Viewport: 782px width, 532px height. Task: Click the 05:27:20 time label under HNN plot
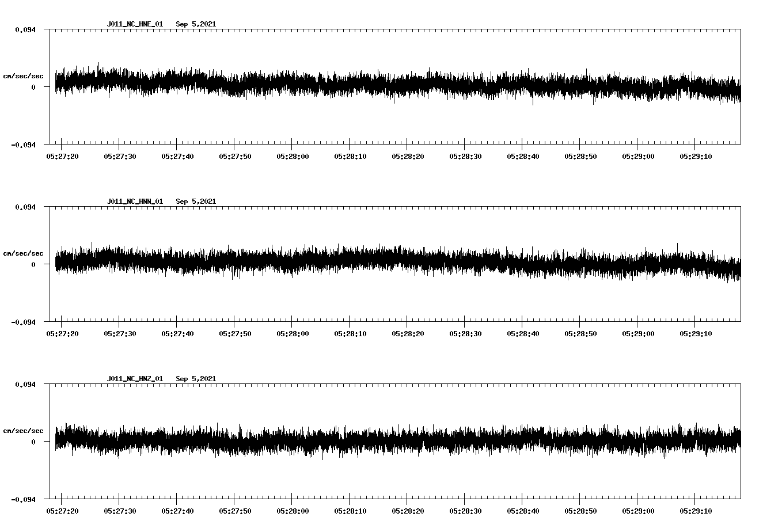click(62, 334)
